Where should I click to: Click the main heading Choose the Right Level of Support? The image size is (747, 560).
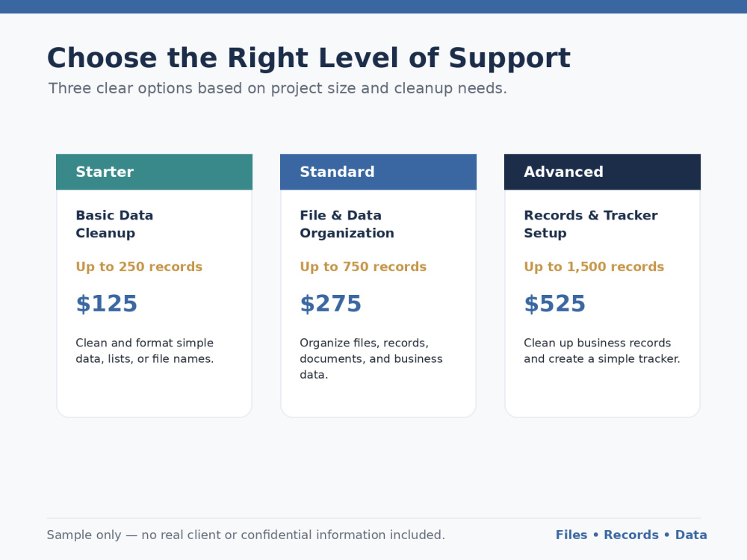(x=309, y=58)
